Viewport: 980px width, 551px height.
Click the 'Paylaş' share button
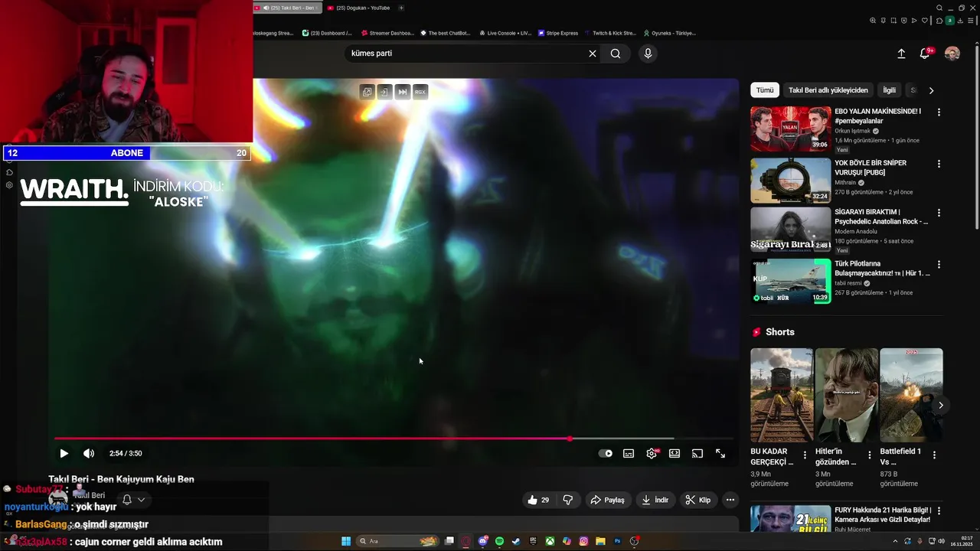[x=607, y=500]
